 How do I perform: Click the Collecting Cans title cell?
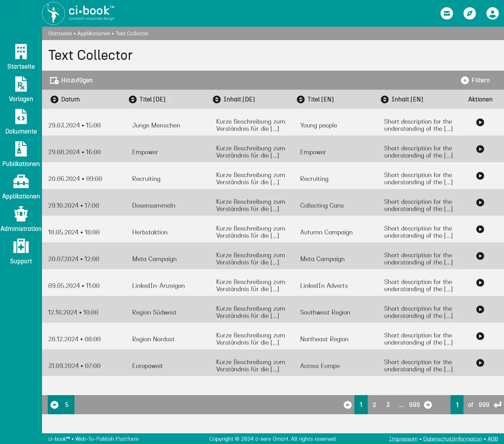tap(322, 205)
